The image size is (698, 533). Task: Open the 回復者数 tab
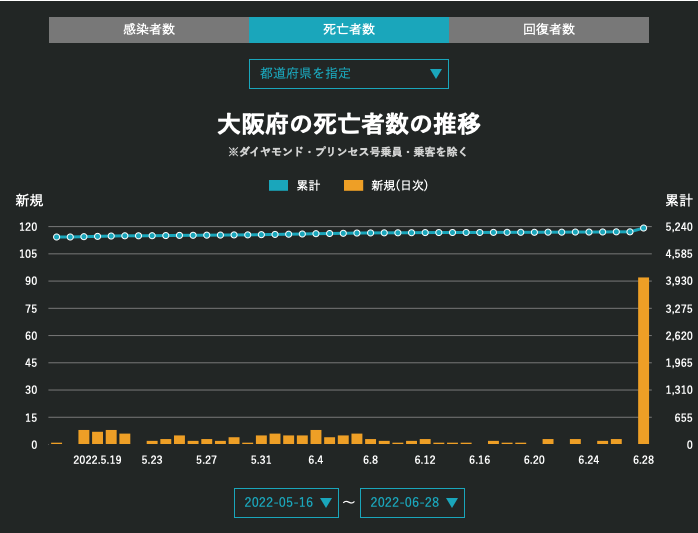(549, 30)
